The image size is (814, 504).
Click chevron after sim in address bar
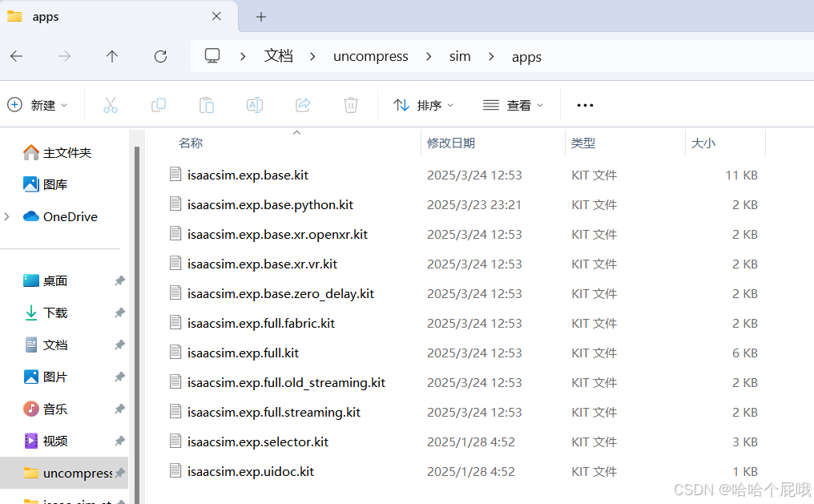click(491, 57)
